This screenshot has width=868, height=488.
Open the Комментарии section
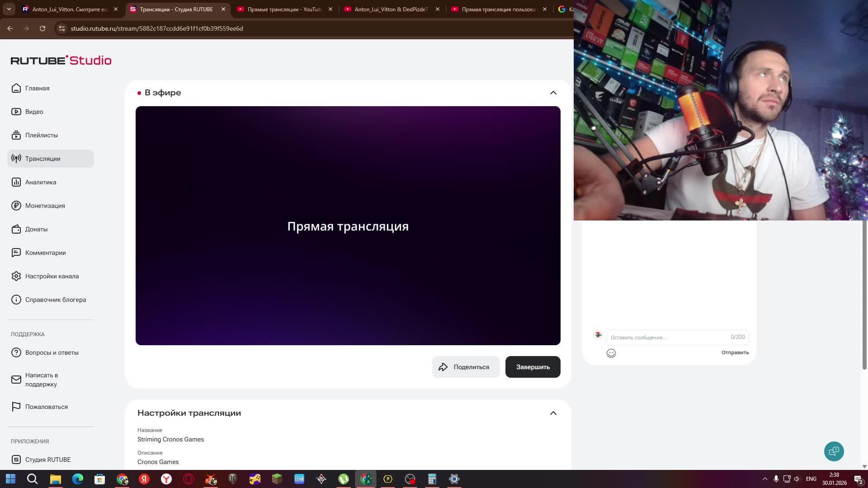(x=46, y=253)
